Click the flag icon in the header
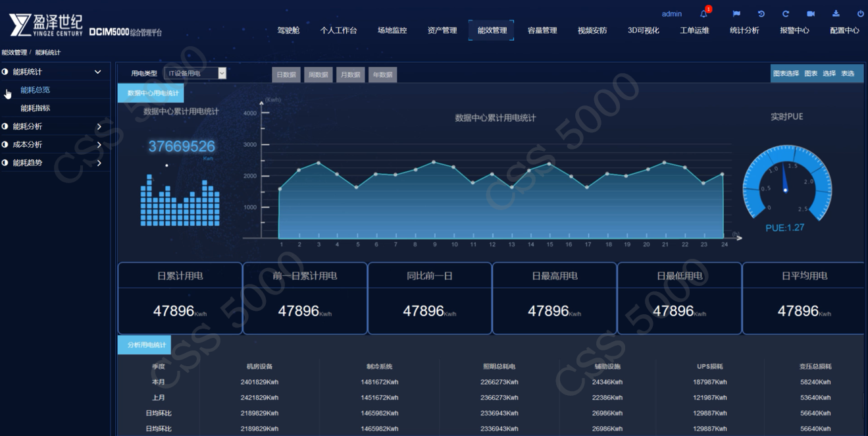 tap(737, 13)
